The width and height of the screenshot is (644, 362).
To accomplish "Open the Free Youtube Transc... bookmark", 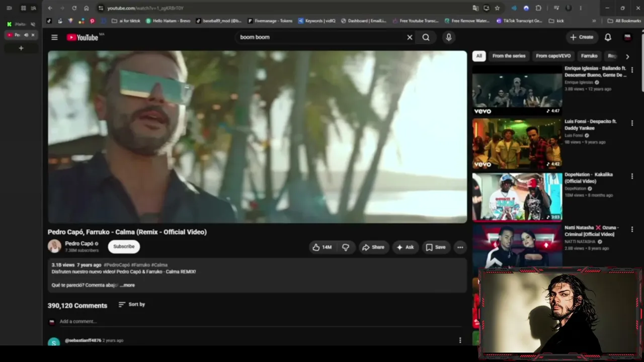I will (x=416, y=21).
